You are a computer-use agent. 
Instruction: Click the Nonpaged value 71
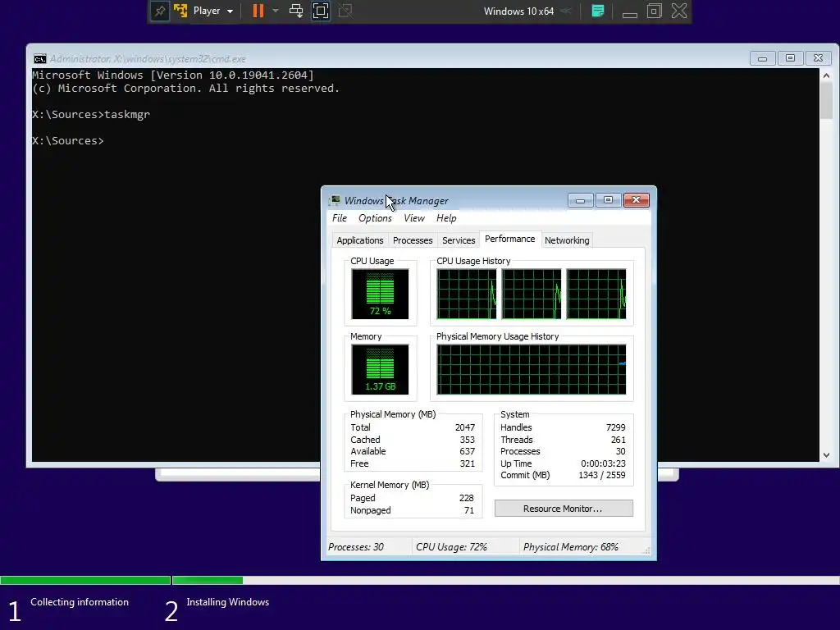click(469, 510)
